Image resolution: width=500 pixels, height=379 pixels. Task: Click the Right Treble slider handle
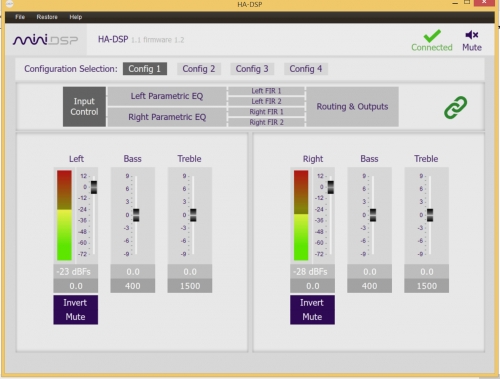tap(430, 215)
